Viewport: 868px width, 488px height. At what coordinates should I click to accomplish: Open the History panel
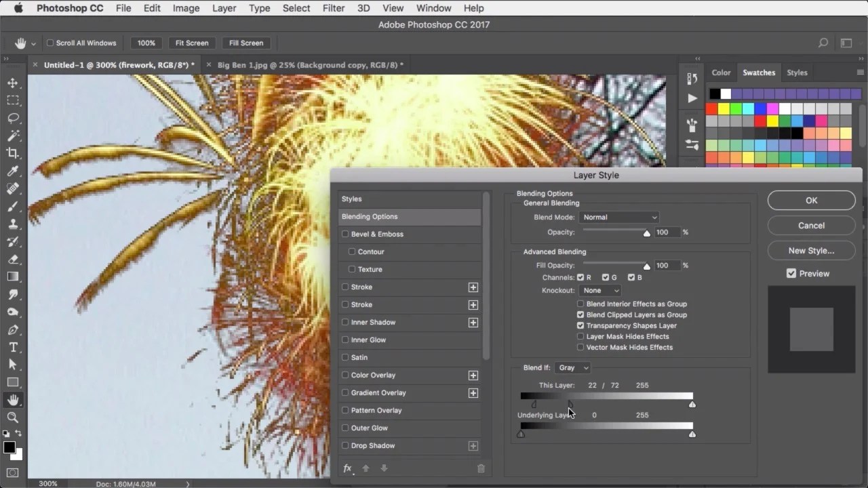pyautogui.click(x=691, y=78)
